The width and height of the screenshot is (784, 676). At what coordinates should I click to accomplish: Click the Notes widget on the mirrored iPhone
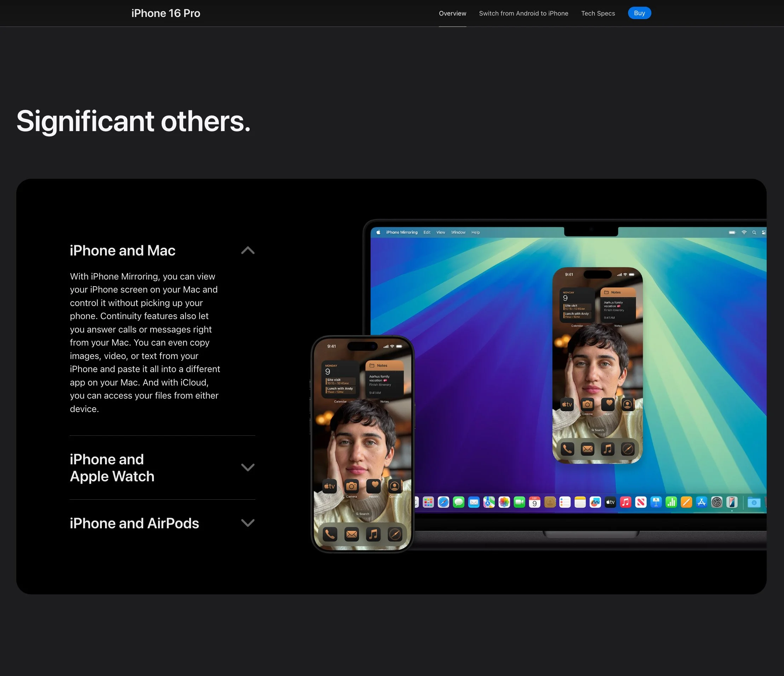coord(618,305)
